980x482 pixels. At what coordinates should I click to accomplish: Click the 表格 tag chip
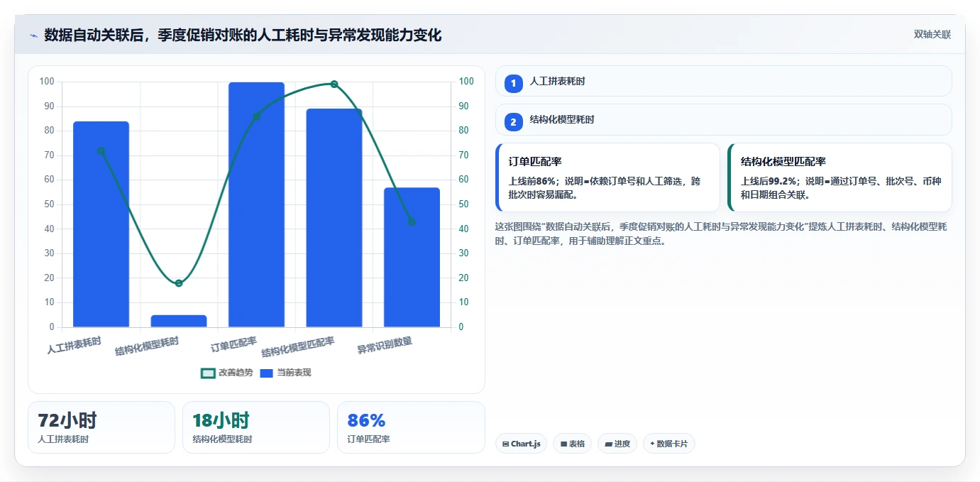tap(573, 444)
